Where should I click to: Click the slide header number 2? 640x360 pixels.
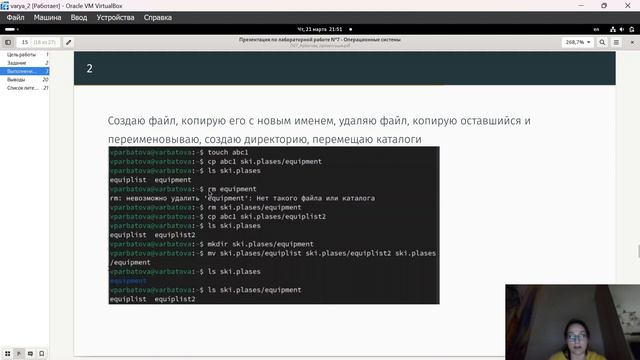tap(89, 69)
